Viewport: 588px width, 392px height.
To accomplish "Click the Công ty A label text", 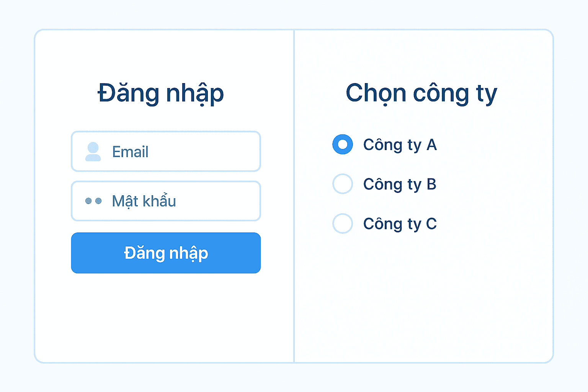I will (x=400, y=145).
